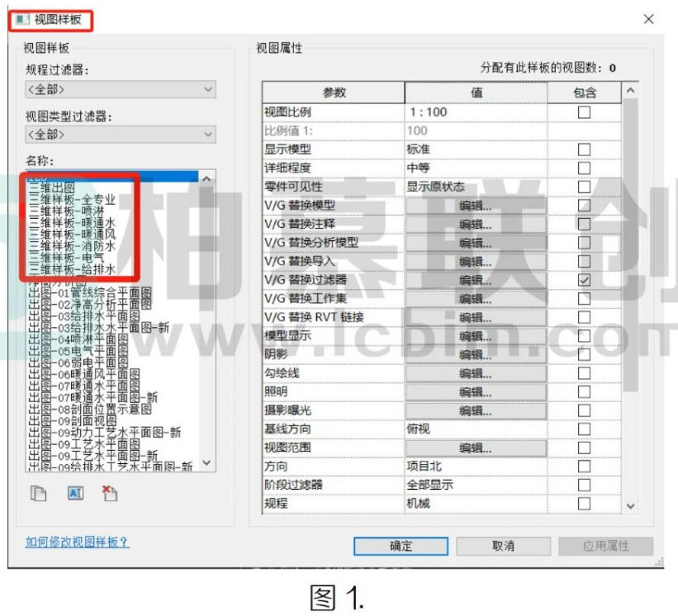Viewport: 678px width, 616px height.
Task: Select 出图-09剖面视图 template
Action: click(x=72, y=420)
